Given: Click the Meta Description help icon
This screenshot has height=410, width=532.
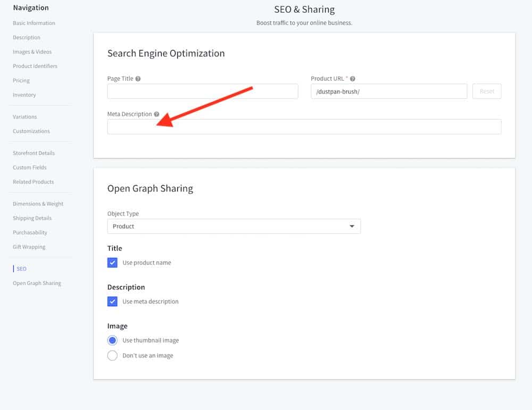Looking at the screenshot, I should 157,114.
